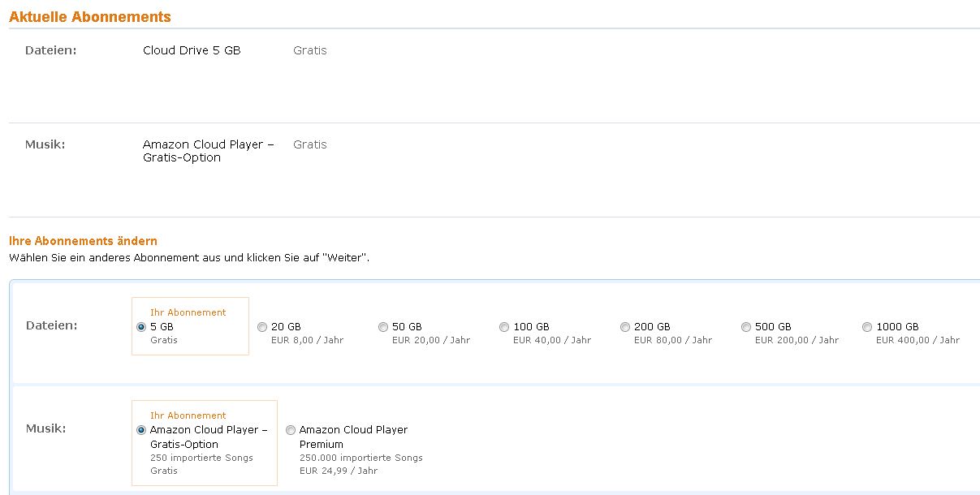This screenshot has width=980, height=495.
Task: Select the 200 GB storage plan
Action: coord(625,327)
